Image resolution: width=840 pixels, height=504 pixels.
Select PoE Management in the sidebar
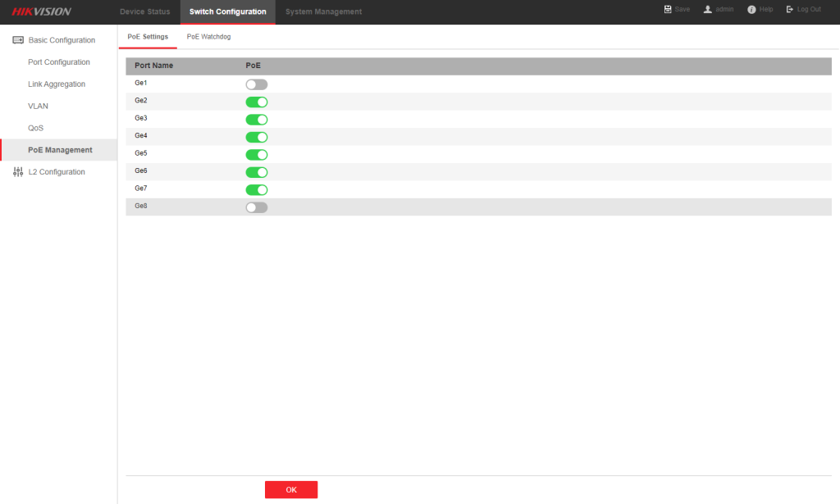60,150
